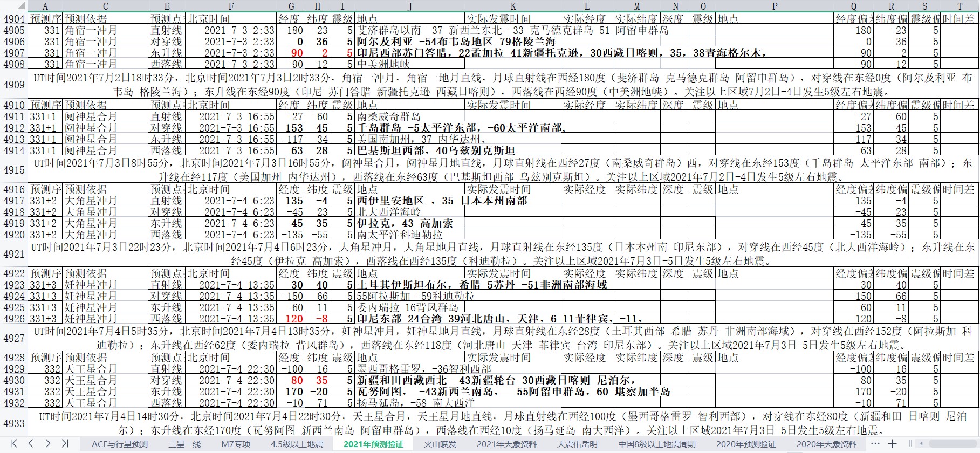Open the M7专项 sheet tab
980x453 pixels.
tap(236, 444)
